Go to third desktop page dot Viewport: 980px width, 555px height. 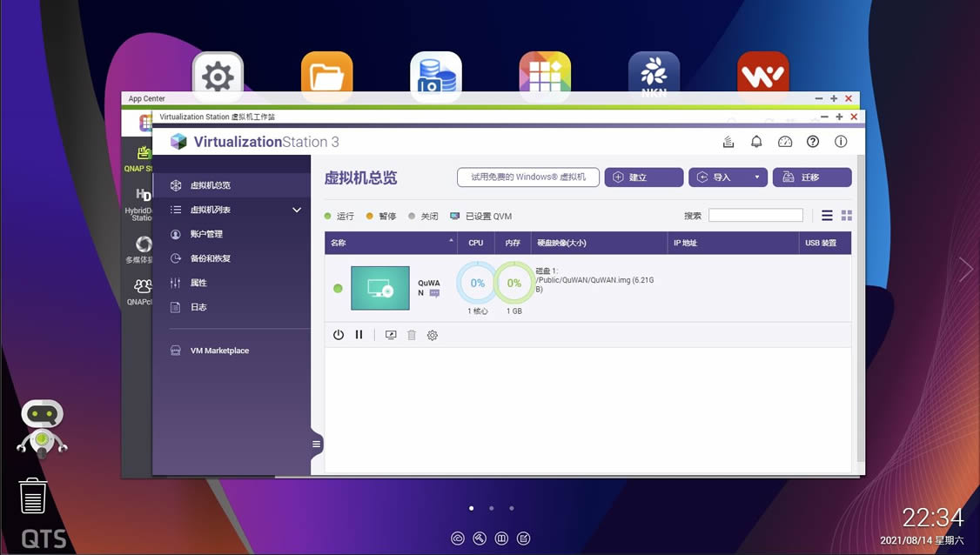(x=512, y=508)
